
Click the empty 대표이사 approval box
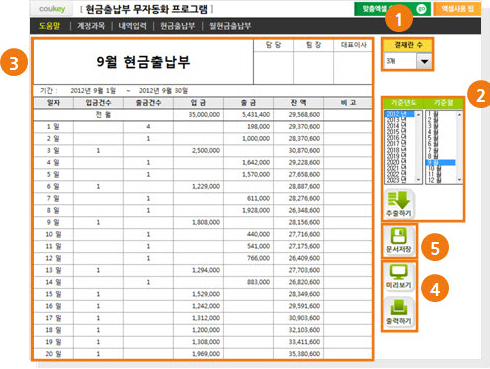[x=353, y=68]
